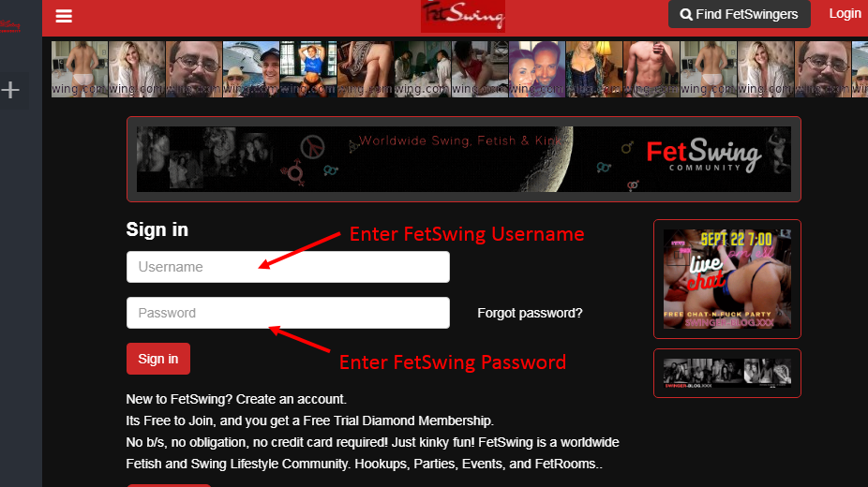
Task: Open the live chat Sept 22 ad
Action: 726,279
